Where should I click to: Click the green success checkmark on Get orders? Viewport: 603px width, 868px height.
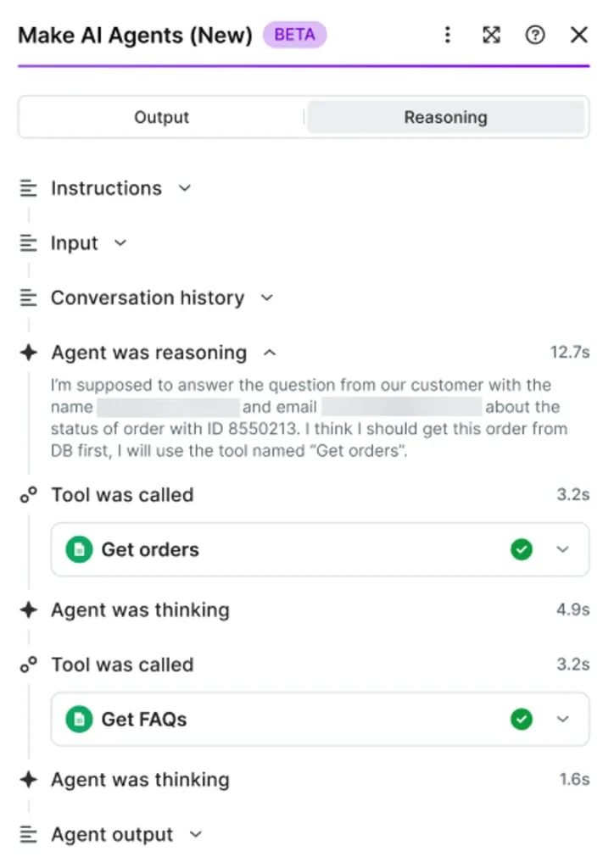522,549
